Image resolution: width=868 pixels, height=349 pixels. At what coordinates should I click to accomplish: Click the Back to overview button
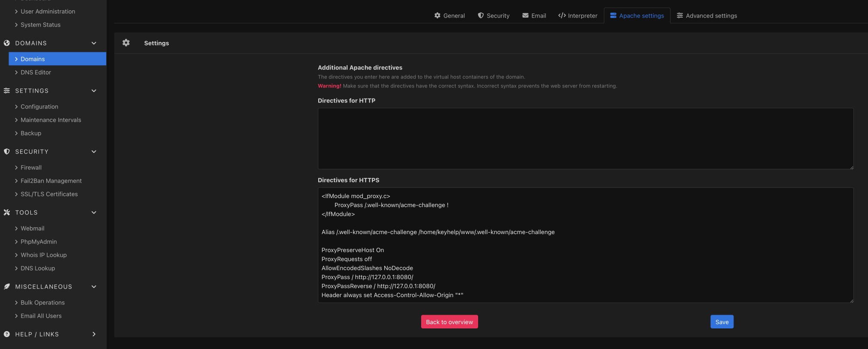449,322
